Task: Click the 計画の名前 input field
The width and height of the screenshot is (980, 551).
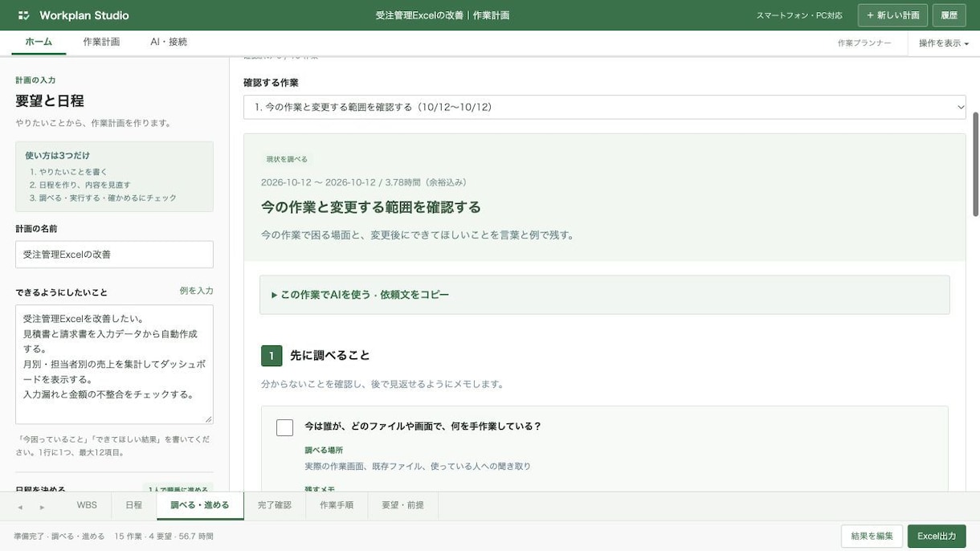Action: [114, 254]
